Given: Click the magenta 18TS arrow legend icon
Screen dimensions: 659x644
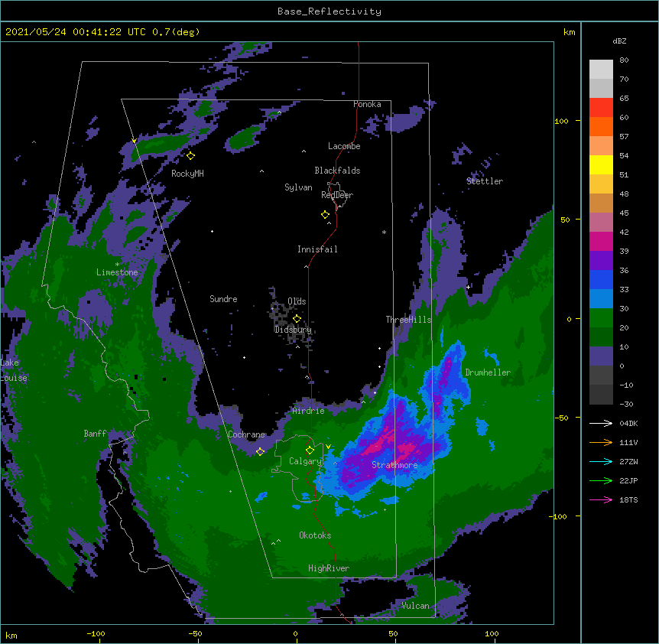Looking at the screenshot, I should [x=601, y=499].
